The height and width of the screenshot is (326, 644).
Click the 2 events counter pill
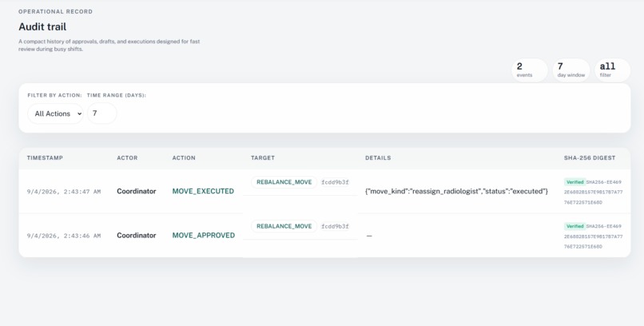530,70
